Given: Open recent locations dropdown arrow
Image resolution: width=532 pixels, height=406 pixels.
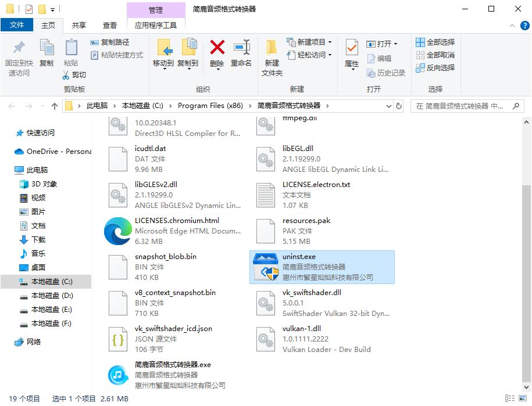Looking at the screenshot, I should click(42, 106).
